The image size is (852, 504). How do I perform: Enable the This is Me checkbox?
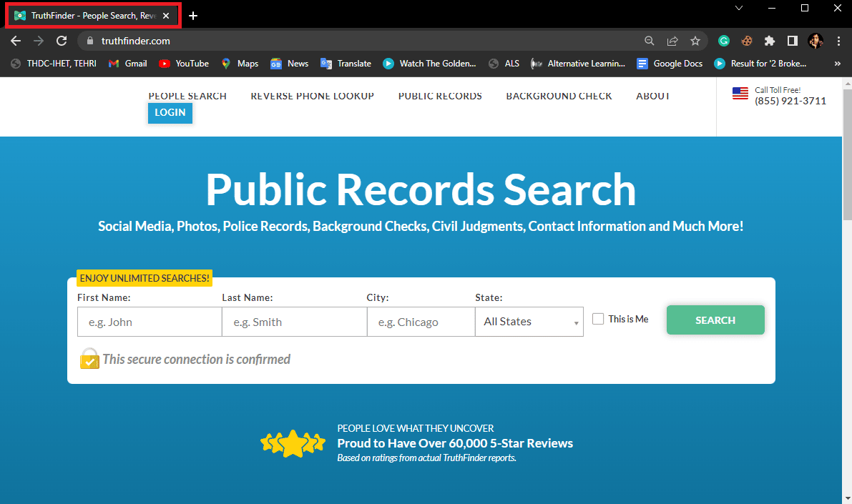tap(598, 319)
